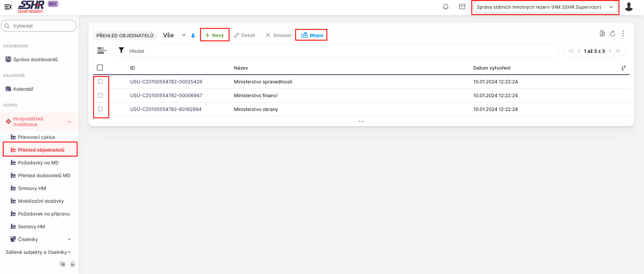Click the blue pin icon
The height and width of the screenshot is (274, 644).
point(193,36)
